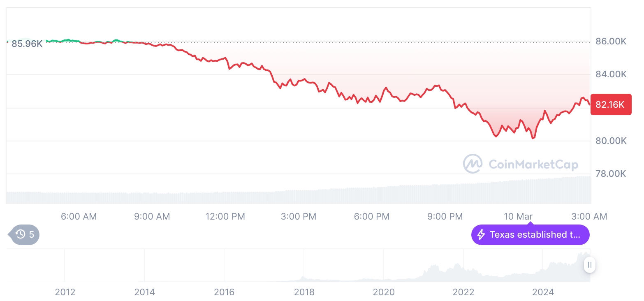This screenshot has width=644, height=301.
Task: Click the lightning bolt event icon
Action: click(x=481, y=235)
